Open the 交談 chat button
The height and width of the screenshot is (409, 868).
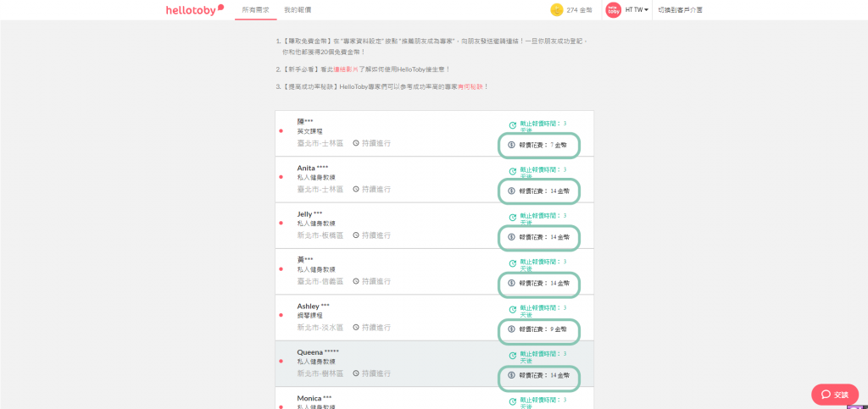point(834,395)
